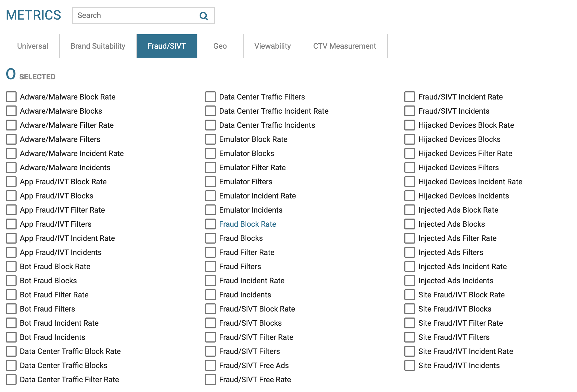Tick the Injected Ads Incident Rate checkbox
Image resolution: width=577 pixels, height=392 pixels.
pos(410,266)
